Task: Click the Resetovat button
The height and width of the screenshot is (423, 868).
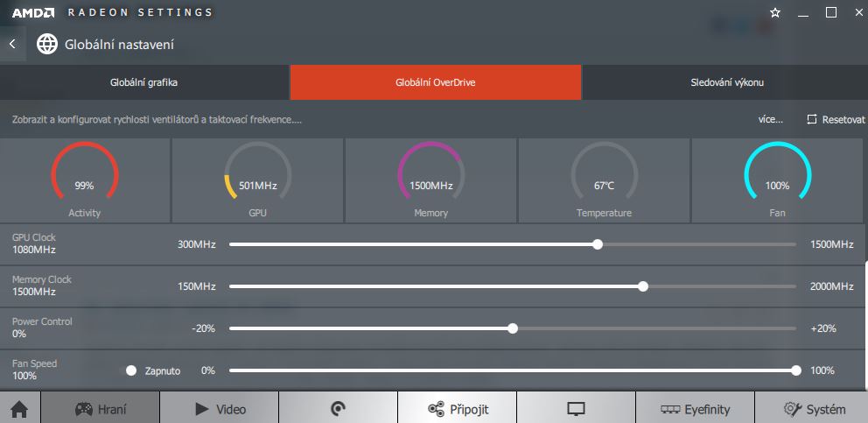Action: pos(836,119)
